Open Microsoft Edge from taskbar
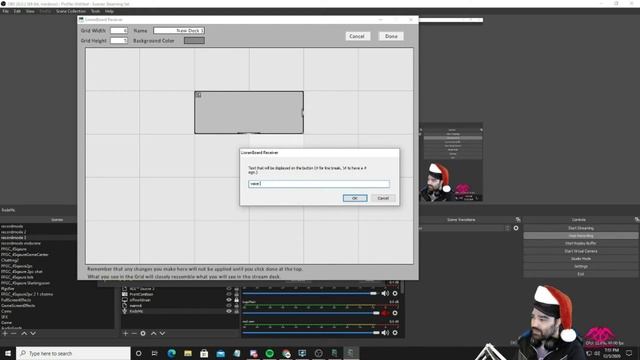 coord(171,353)
